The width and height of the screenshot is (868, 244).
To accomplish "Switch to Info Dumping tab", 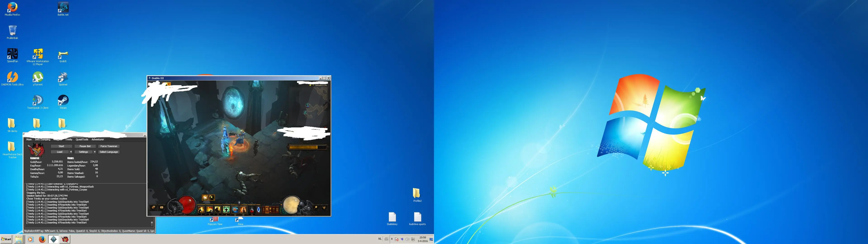I will click(43, 139).
